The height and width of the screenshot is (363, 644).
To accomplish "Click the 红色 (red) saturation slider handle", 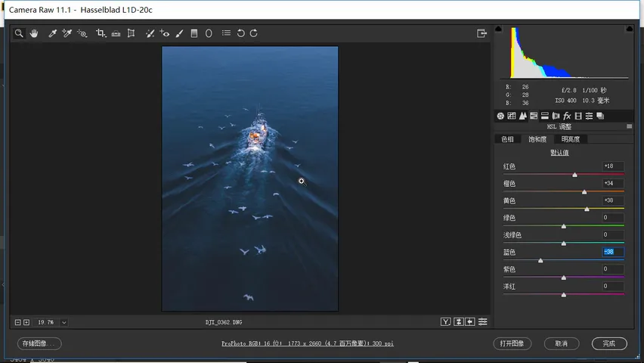I will tap(575, 175).
